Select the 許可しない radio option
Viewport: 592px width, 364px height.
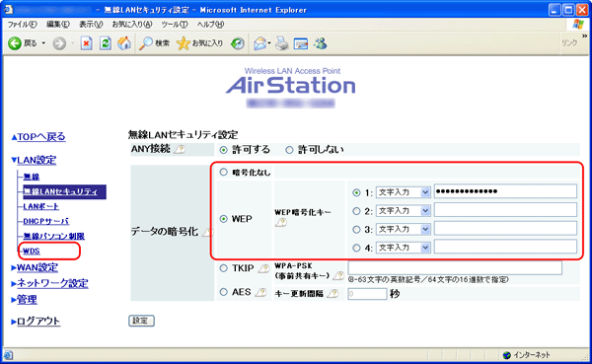pos(289,150)
